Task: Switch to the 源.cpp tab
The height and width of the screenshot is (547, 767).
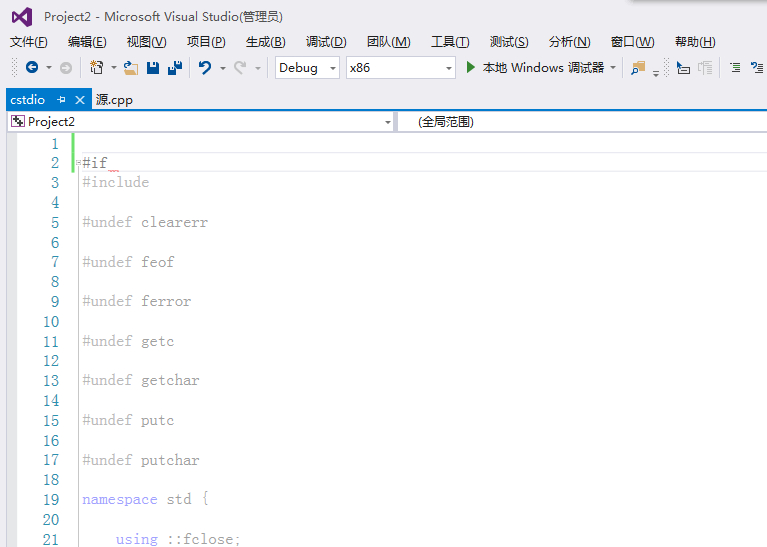Action: 114,100
